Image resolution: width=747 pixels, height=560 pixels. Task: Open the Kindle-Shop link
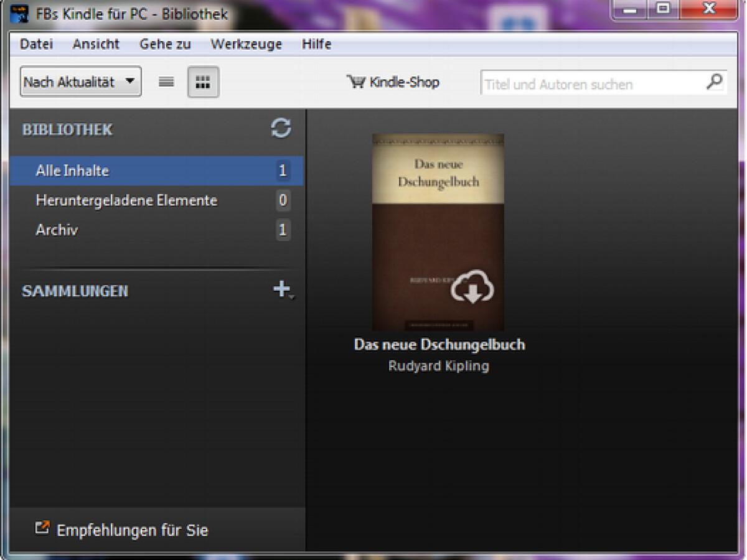[x=393, y=82]
